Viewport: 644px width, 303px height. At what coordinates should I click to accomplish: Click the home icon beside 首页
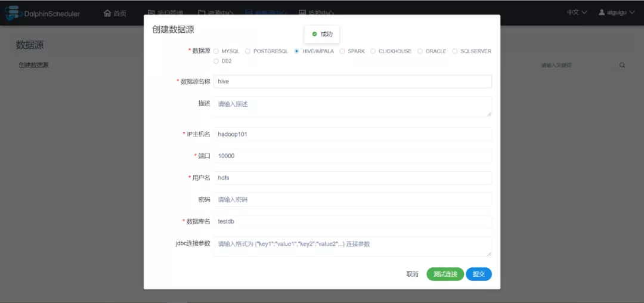pos(107,13)
